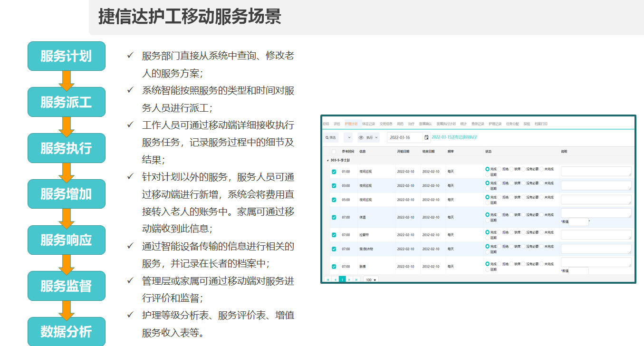Collapse the 303-5-李士彭 group row
Viewport: 644px width, 346px height.
pyautogui.click(x=327, y=160)
